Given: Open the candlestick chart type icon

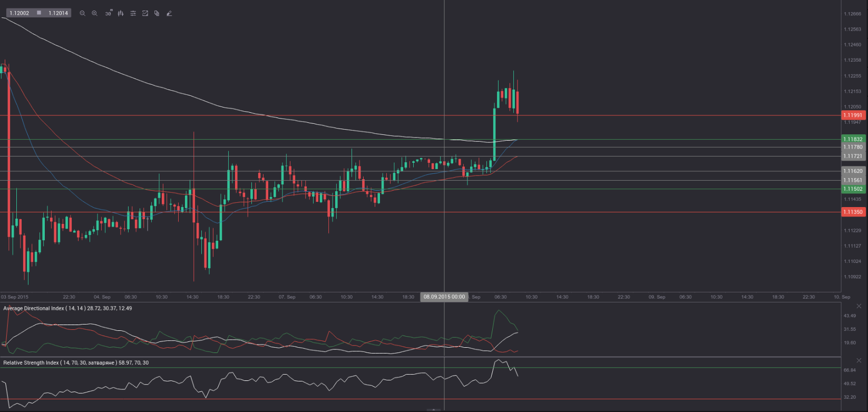Looking at the screenshot, I should [121, 13].
